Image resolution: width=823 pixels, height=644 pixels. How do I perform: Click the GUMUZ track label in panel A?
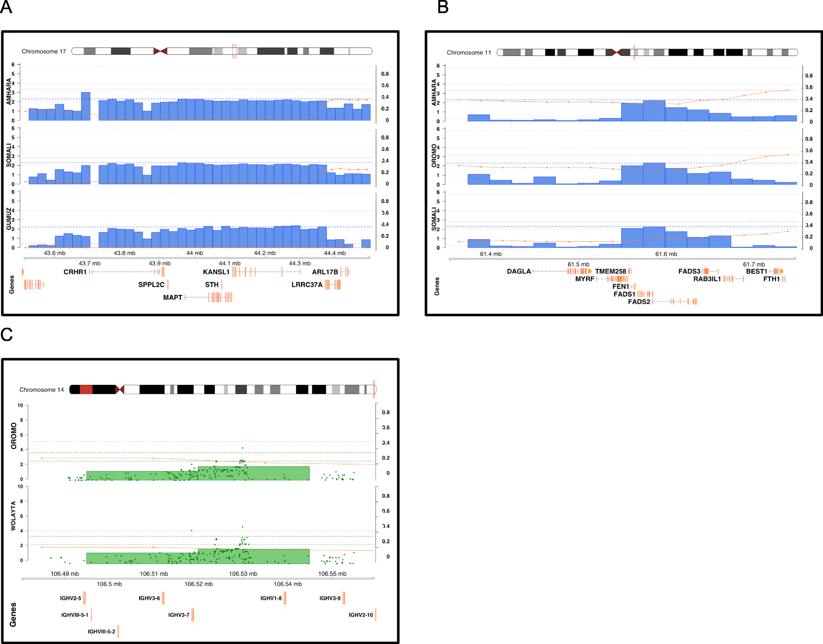[x=9, y=219]
